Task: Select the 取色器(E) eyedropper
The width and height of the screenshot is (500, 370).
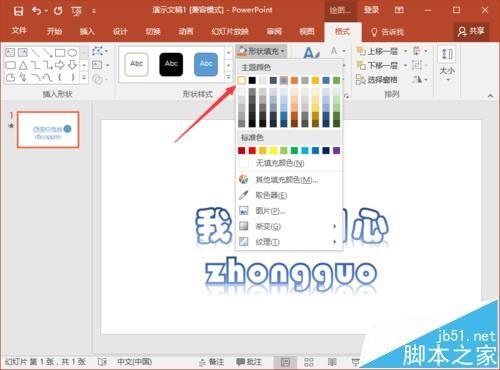Action: click(x=289, y=195)
